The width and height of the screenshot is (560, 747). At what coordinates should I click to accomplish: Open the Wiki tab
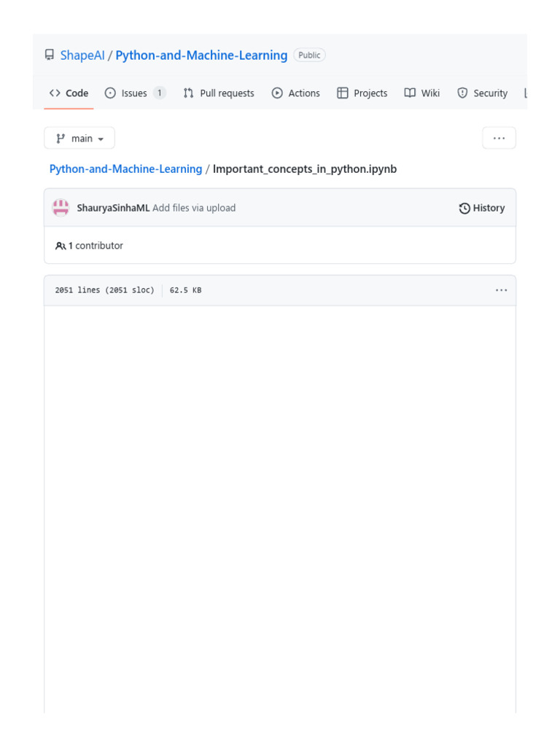tap(422, 93)
